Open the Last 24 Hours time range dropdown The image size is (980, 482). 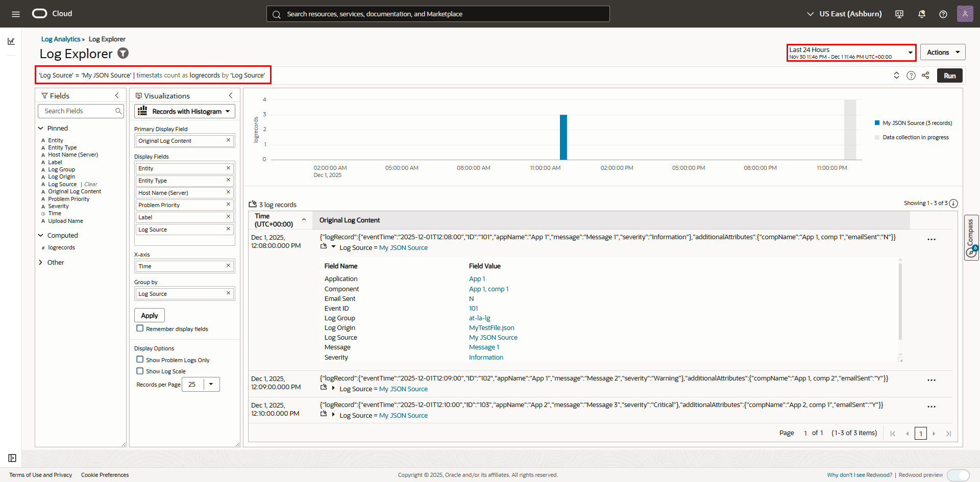pos(851,53)
